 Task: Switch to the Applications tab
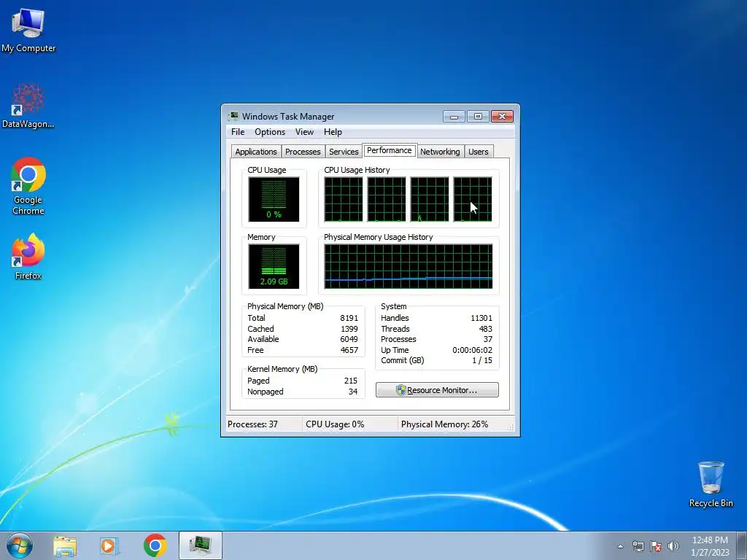pos(256,152)
